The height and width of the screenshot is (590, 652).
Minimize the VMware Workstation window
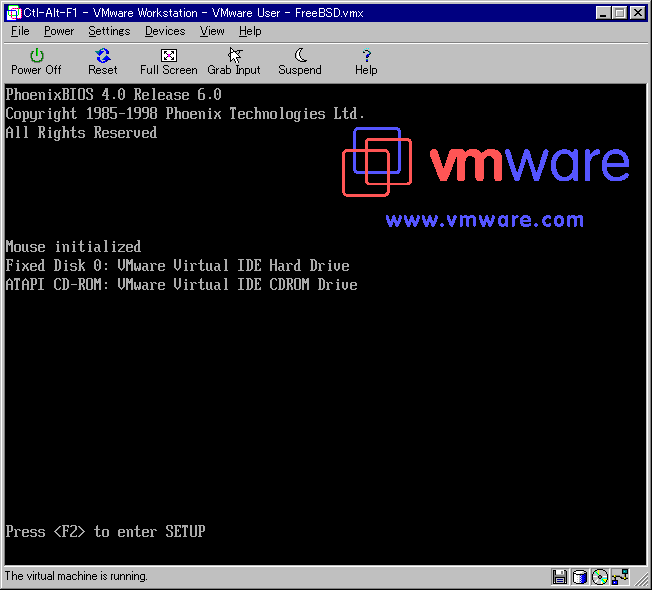pyautogui.click(x=603, y=13)
